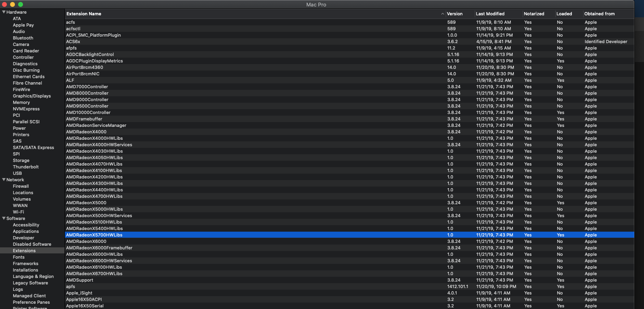Select AMDFramebuffer extension row
This screenshot has width=644, height=309.
[349, 119]
